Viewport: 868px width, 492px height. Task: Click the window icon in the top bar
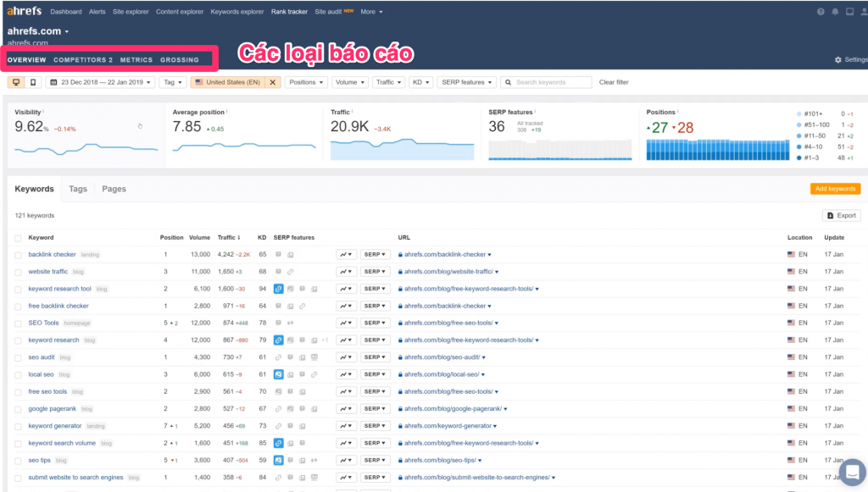[x=849, y=12]
